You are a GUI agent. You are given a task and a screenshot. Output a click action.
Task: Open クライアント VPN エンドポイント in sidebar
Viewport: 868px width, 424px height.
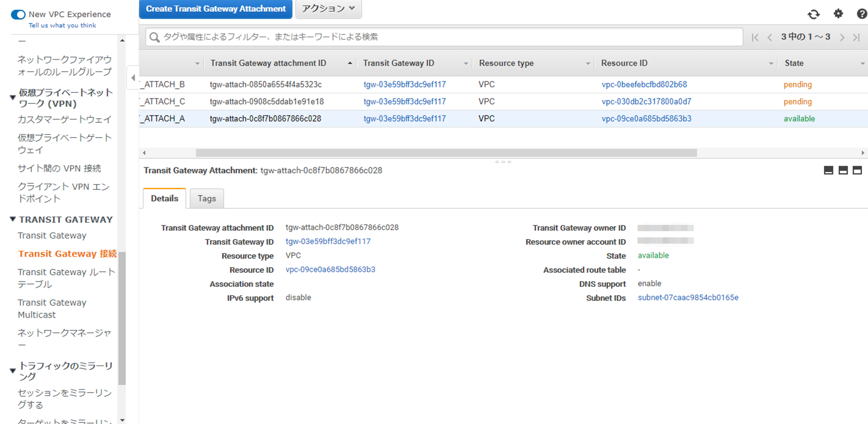coord(64,192)
